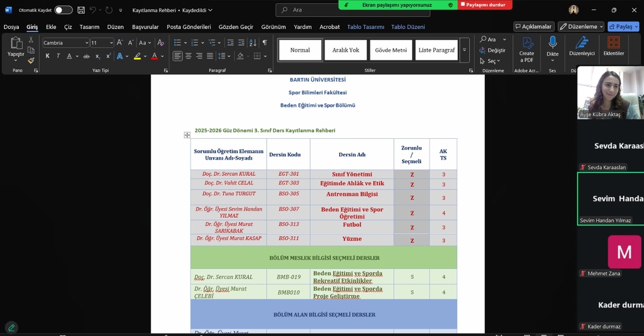This screenshot has height=336, width=644.
Task: Open the Seç selection dropdown
Action: pos(490,61)
